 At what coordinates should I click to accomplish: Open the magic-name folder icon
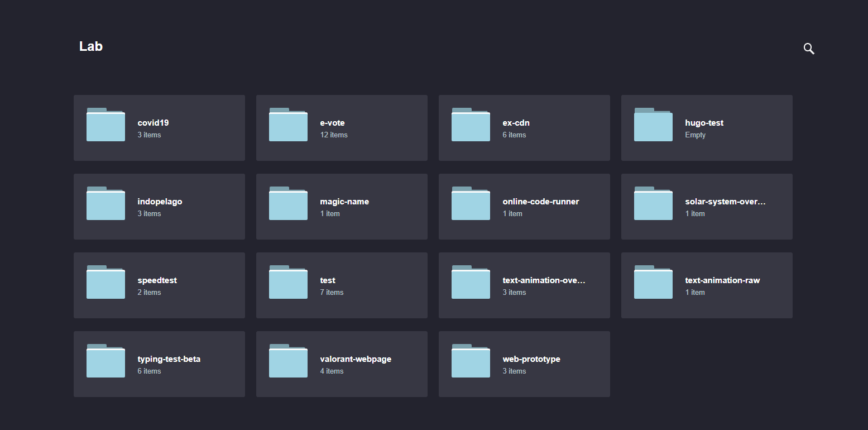288,204
